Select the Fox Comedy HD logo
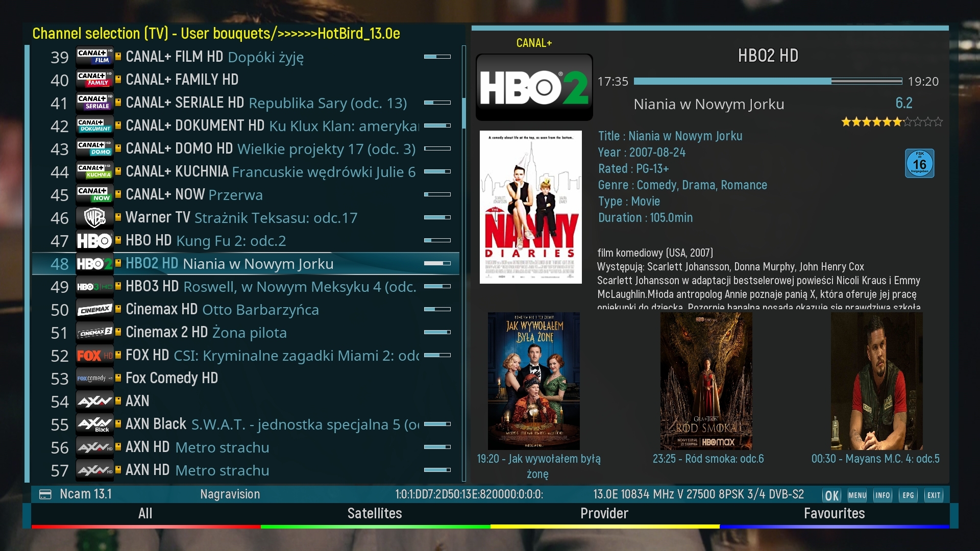This screenshot has width=980, height=551. (x=94, y=379)
